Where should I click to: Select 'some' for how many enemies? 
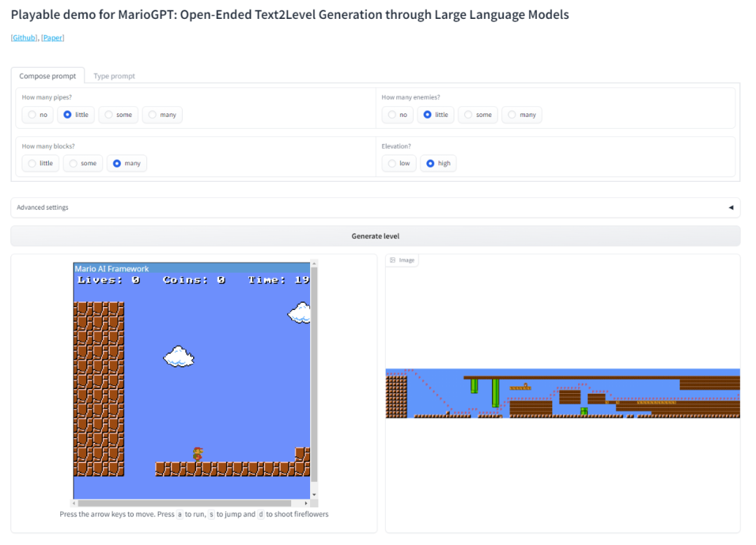pyautogui.click(x=478, y=115)
